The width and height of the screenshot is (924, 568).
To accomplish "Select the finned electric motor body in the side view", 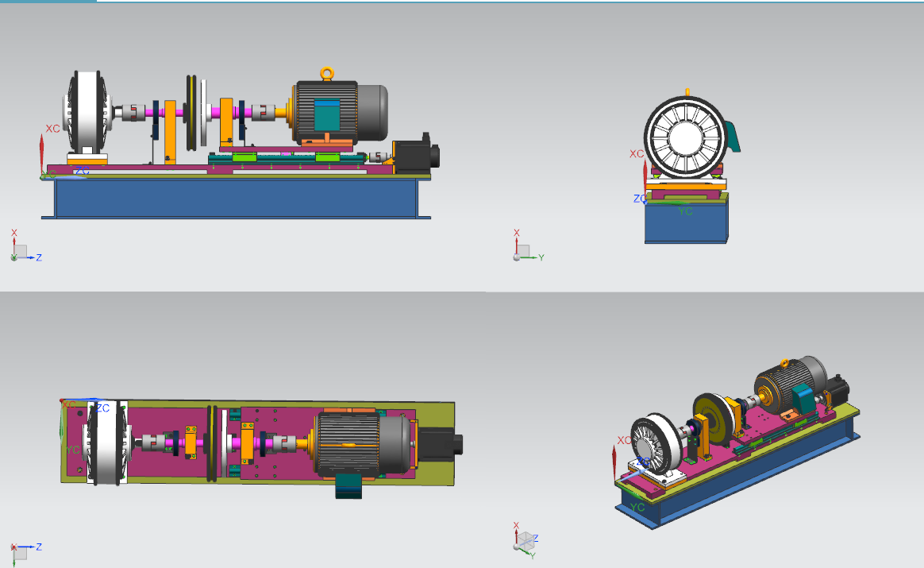I will pyautogui.click(x=325, y=112).
